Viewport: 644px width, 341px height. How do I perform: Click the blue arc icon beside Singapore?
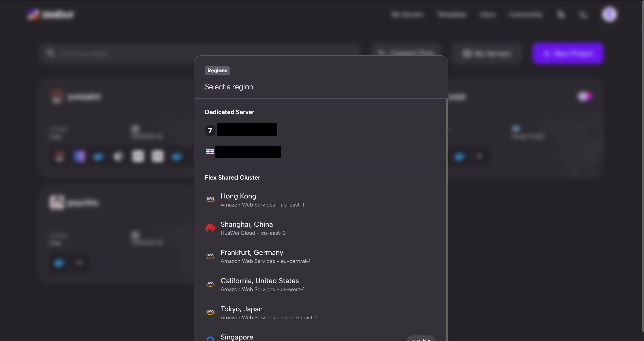[210, 338]
